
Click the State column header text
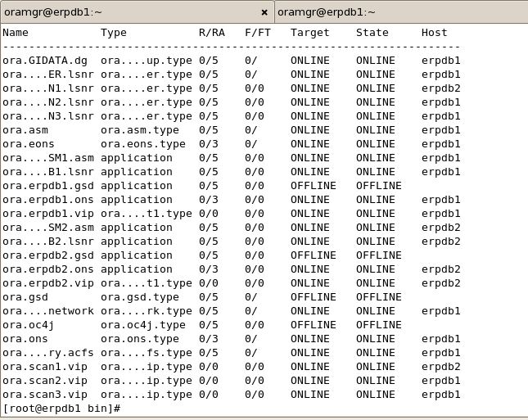point(372,33)
